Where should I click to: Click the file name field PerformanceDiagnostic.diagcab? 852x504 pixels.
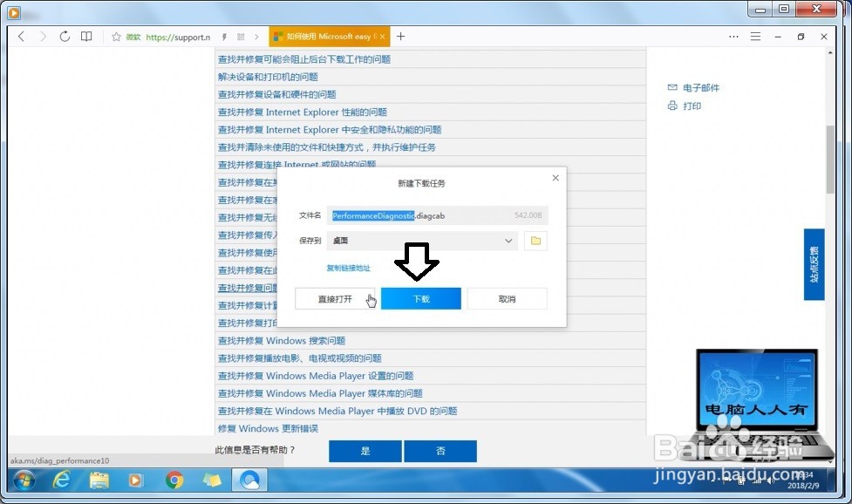(x=438, y=215)
